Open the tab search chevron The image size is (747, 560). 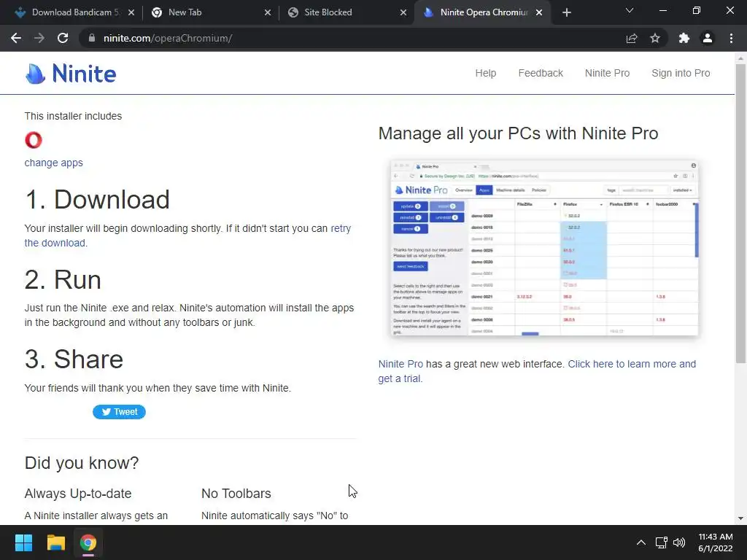(630, 10)
